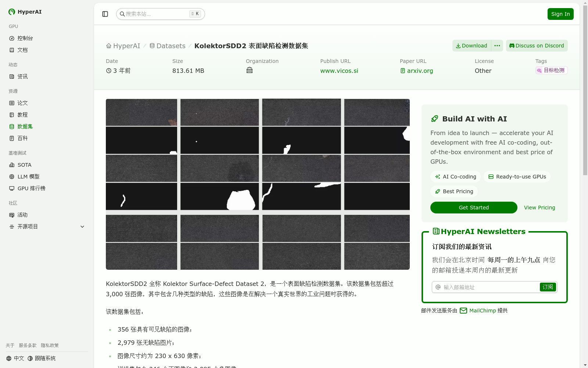Viewport: 588px width, 368px height.
Task: Click the newspaper icon beside HyperAI Newsletters
Action: coord(436,231)
